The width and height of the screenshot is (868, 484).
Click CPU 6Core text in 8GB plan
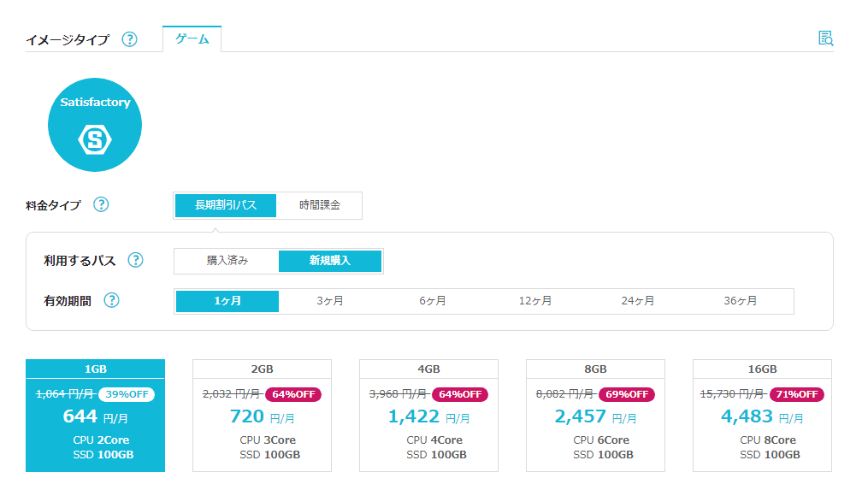[601, 440]
